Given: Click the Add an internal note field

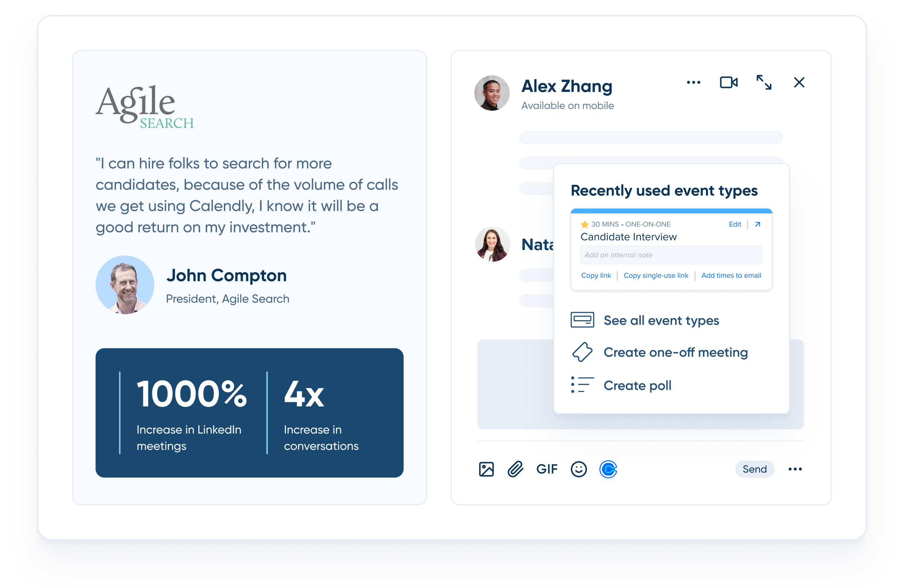Looking at the screenshot, I should click(671, 255).
